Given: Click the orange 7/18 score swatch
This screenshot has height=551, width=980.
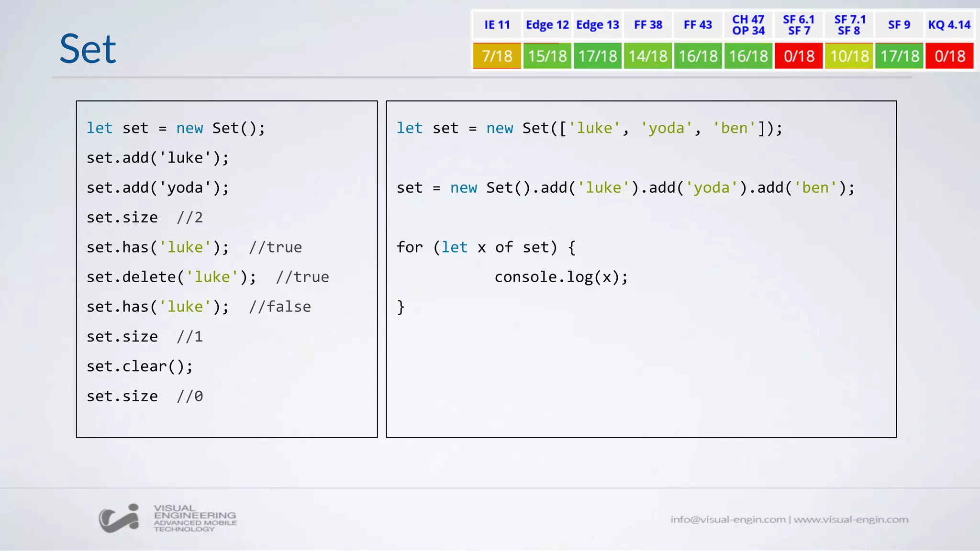Looking at the screenshot, I should click(x=497, y=56).
